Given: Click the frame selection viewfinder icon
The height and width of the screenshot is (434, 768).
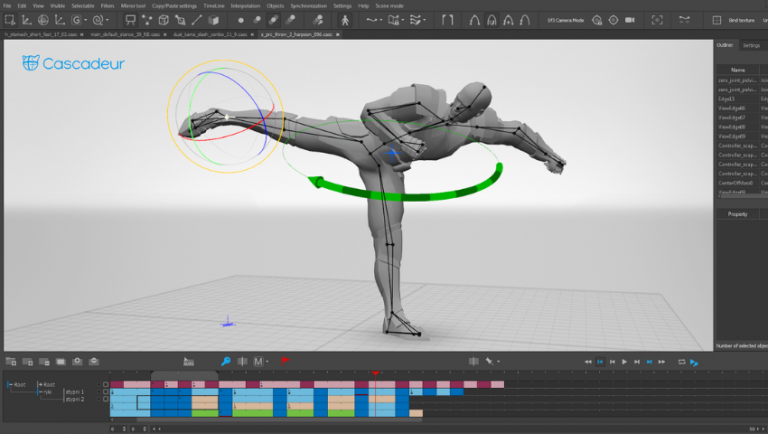Looking at the screenshot, I should (657, 20).
